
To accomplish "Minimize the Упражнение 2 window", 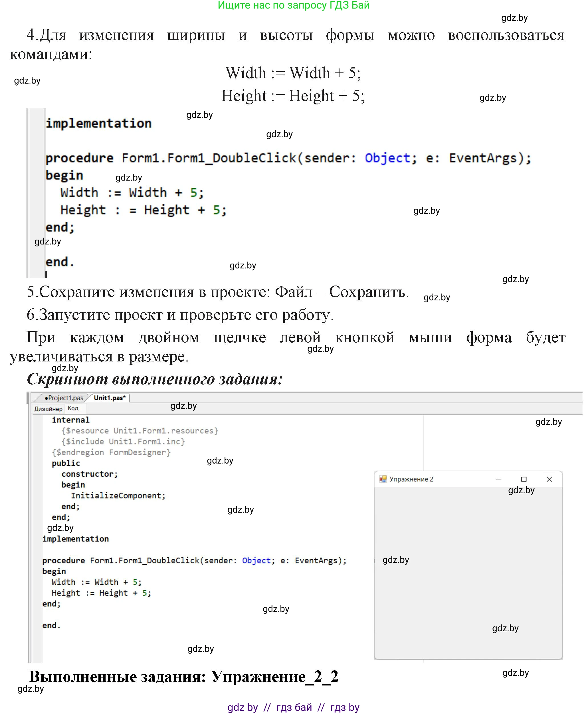I will [x=499, y=479].
